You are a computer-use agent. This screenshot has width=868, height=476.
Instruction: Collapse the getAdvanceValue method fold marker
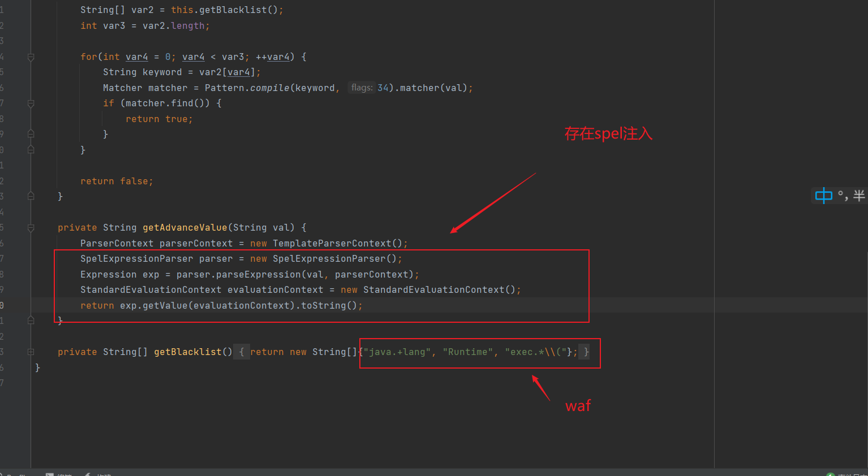pos(31,228)
